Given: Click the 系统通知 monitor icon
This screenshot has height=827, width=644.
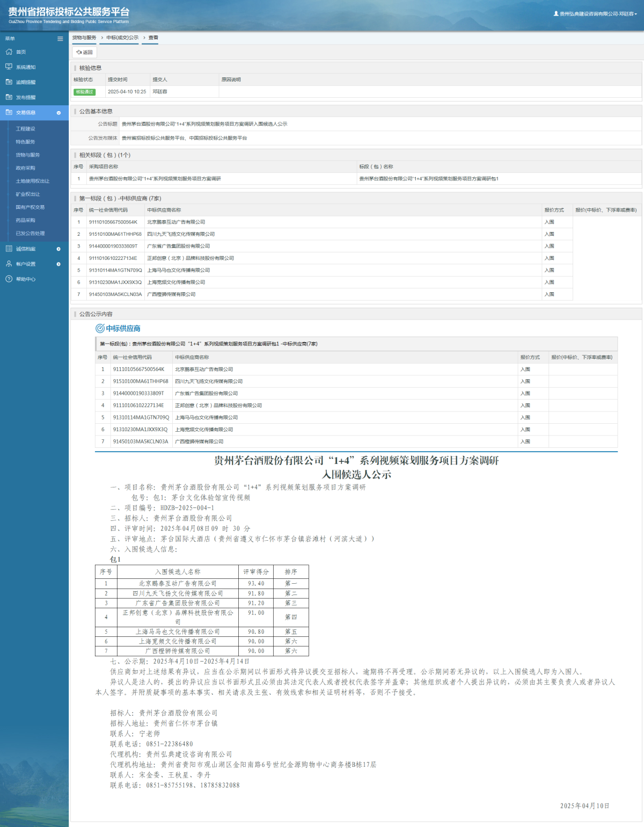Looking at the screenshot, I should click(x=9, y=67).
